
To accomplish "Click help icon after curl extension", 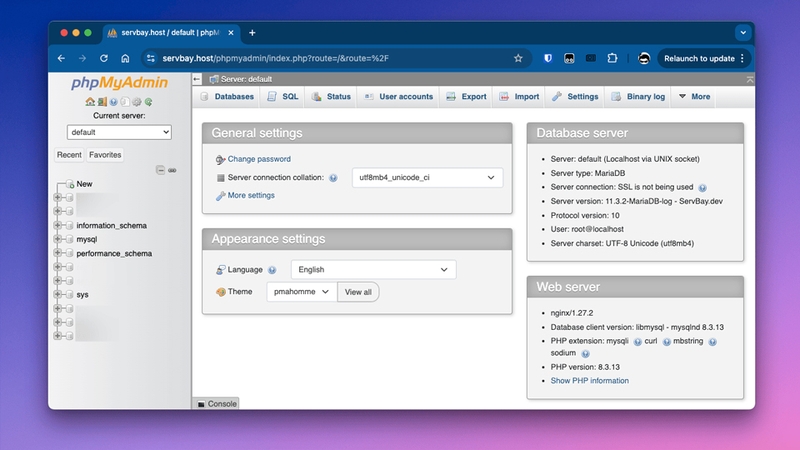I will [x=666, y=342].
